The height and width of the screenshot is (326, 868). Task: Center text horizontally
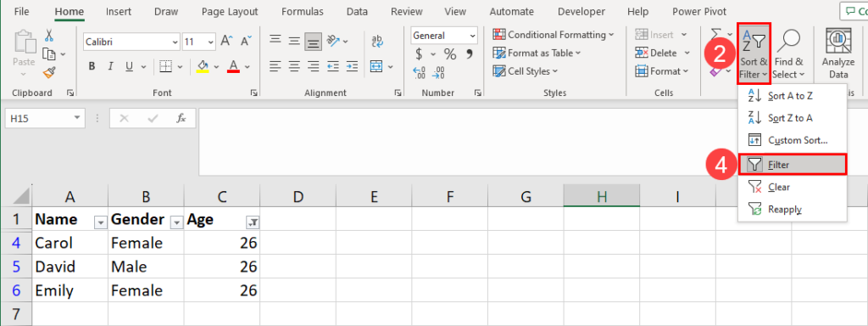294,66
